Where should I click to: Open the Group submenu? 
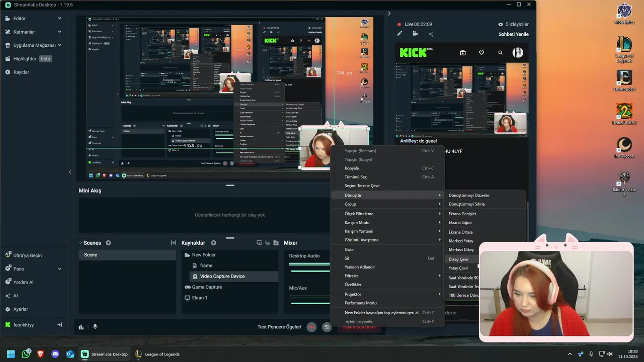click(x=387, y=204)
